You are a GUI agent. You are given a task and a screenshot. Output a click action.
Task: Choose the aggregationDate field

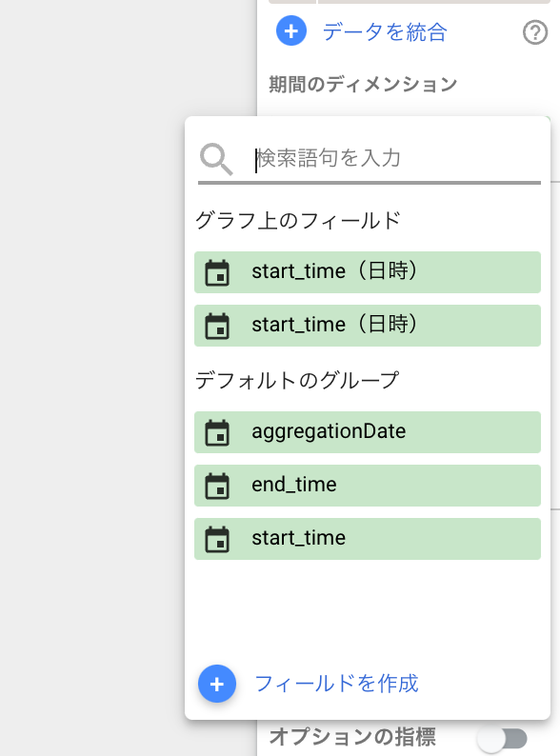click(368, 432)
